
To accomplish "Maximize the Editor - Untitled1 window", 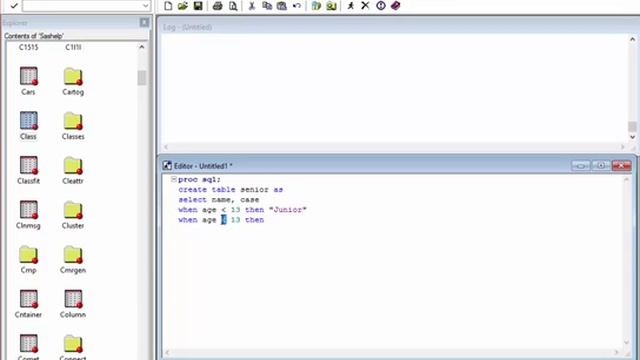I will coord(601,165).
